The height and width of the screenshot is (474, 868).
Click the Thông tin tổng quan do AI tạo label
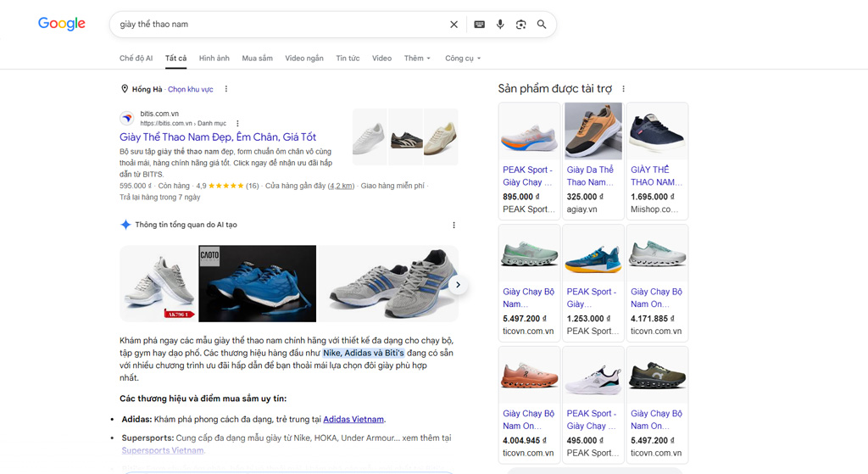coord(186,225)
